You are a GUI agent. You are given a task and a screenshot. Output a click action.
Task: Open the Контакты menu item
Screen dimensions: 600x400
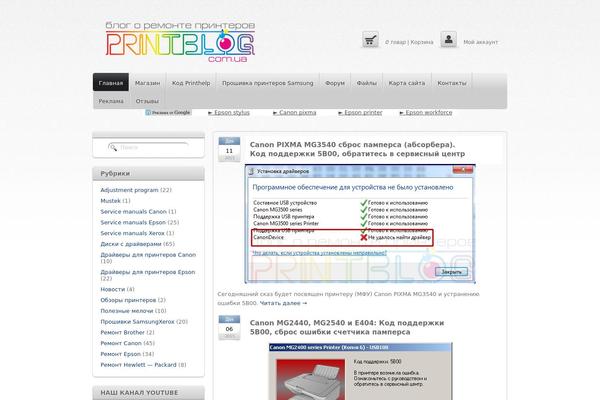click(452, 83)
